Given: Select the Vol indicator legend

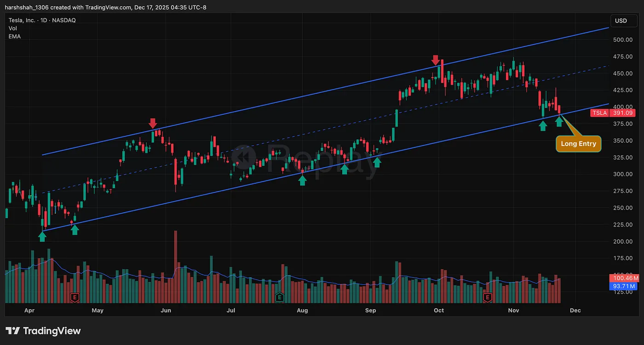Looking at the screenshot, I should coord(13,28).
